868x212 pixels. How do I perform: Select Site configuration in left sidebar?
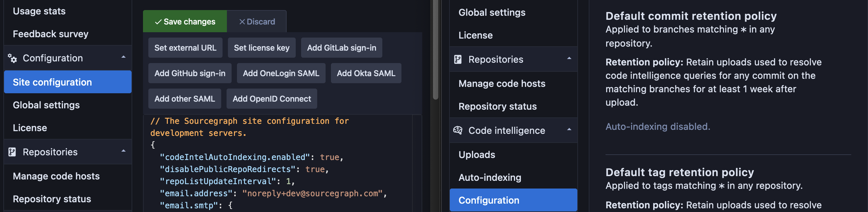coord(68,82)
